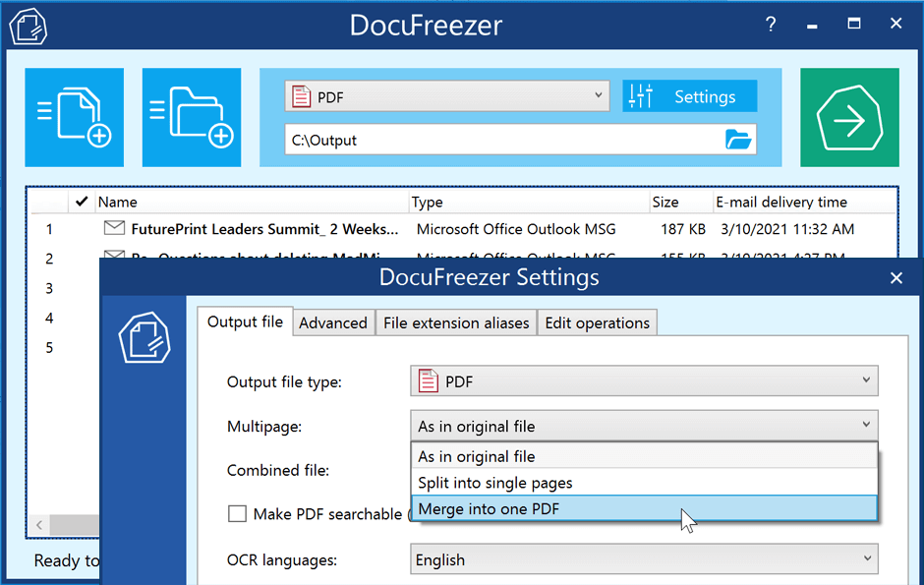
Task: Click row number 5 in file list
Action: point(49,348)
